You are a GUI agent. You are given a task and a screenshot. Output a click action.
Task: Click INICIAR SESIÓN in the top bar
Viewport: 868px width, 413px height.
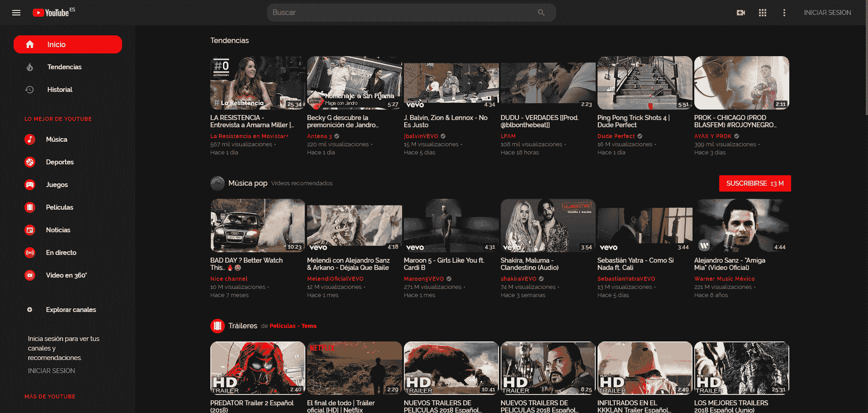point(827,13)
